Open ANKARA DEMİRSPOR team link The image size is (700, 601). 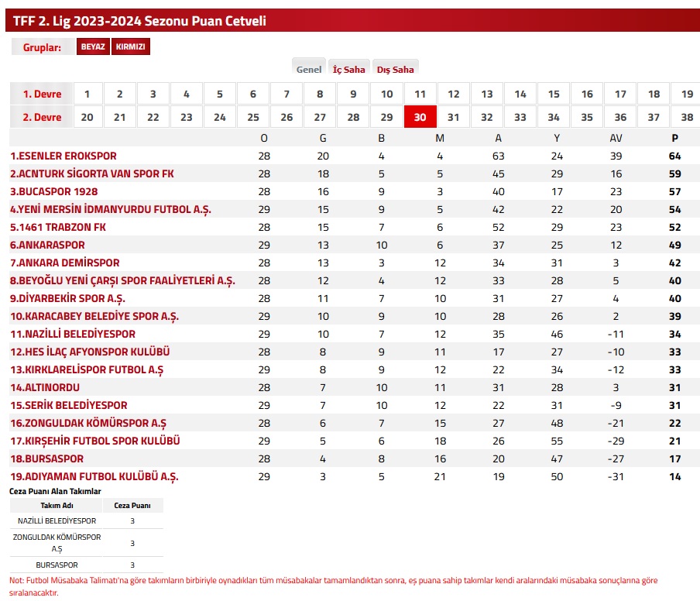[x=65, y=263]
